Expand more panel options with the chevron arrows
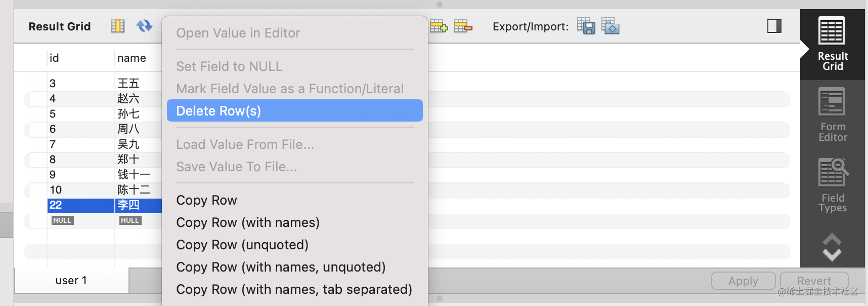Image resolution: width=868 pixels, height=306 pixels. pos(832,247)
